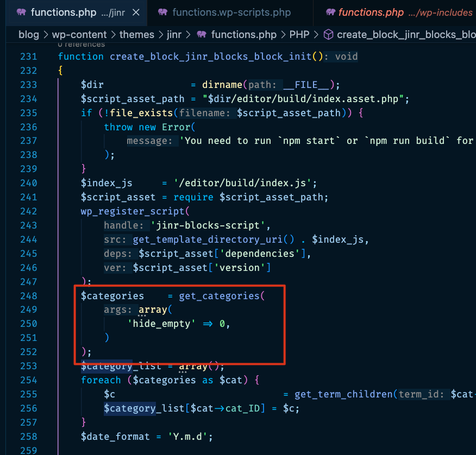The width and height of the screenshot is (476, 455).
Task: Close the functions.php jinr tab
Action: pos(136,12)
